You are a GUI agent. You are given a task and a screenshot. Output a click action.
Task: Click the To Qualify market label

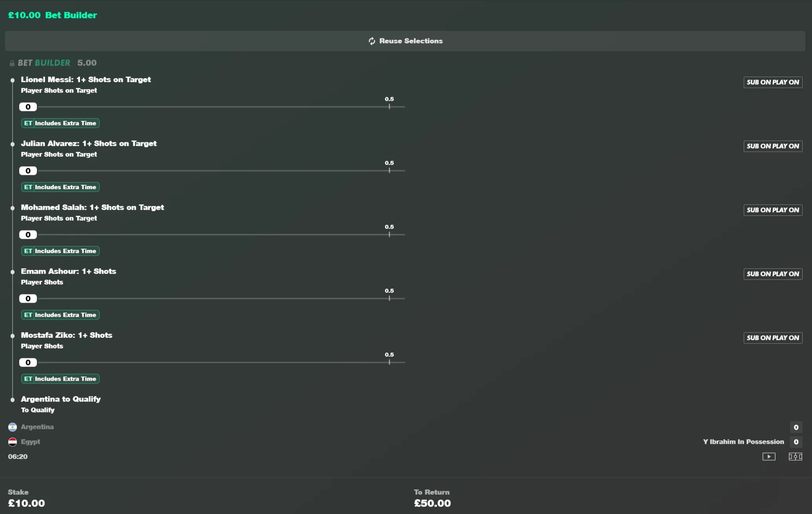[38, 410]
